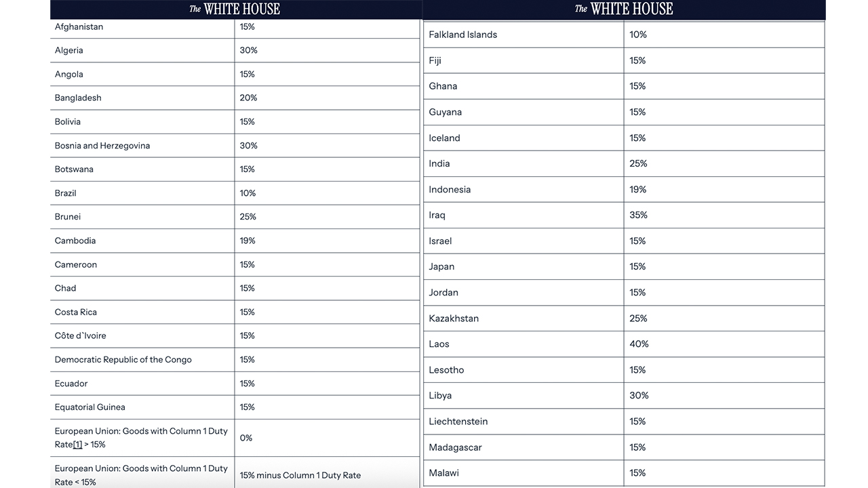Click the Kazakhstan country cell
The image size is (868, 488).
coord(454,319)
